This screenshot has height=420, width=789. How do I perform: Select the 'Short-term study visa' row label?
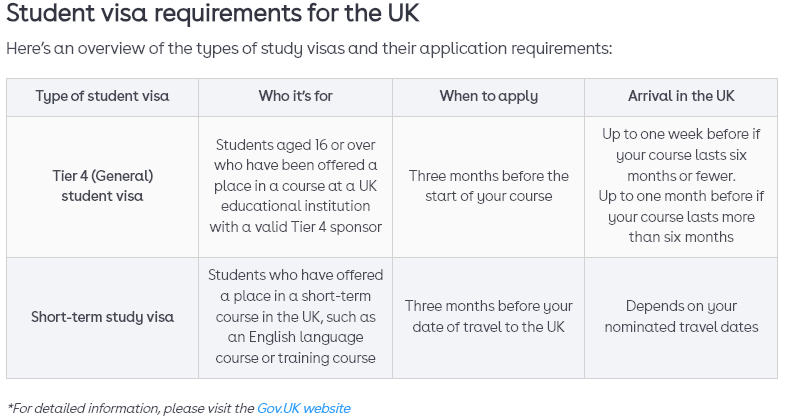pos(102,317)
